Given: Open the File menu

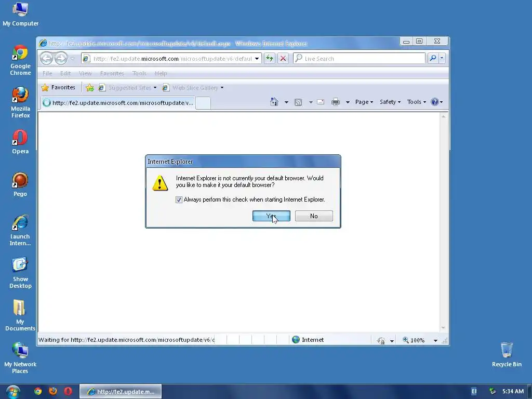Looking at the screenshot, I should pos(47,73).
